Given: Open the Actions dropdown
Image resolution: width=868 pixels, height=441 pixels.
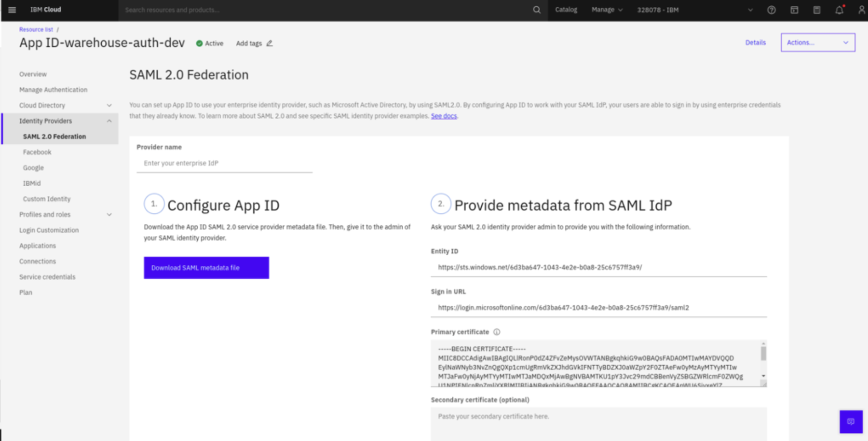Looking at the screenshot, I should (818, 42).
